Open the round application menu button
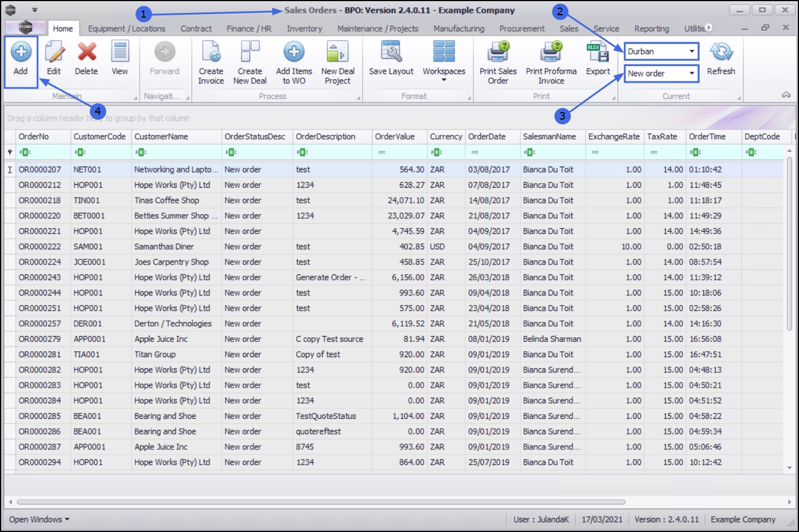Screen dimensions: 799x532 click(x=25, y=28)
